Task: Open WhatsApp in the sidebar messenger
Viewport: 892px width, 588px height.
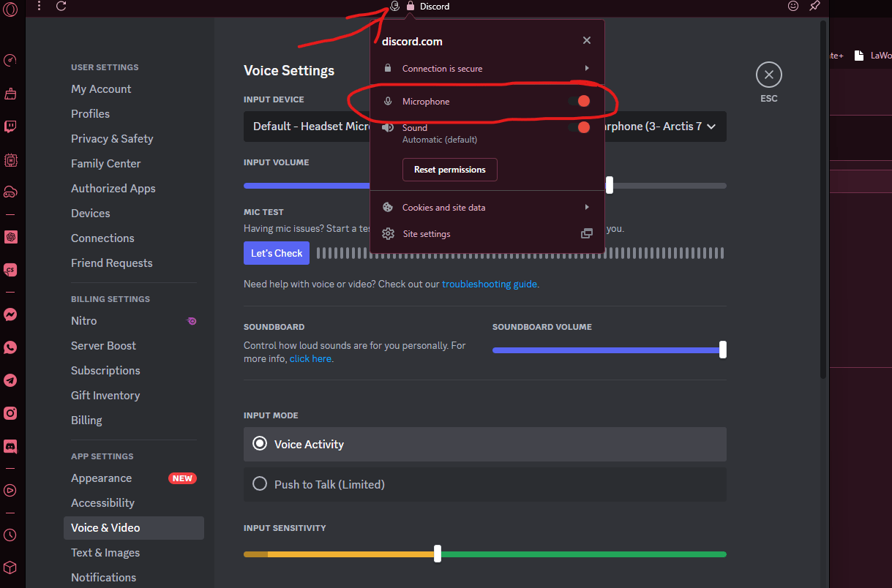Action: pyautogui.click(x=10, y=347)
